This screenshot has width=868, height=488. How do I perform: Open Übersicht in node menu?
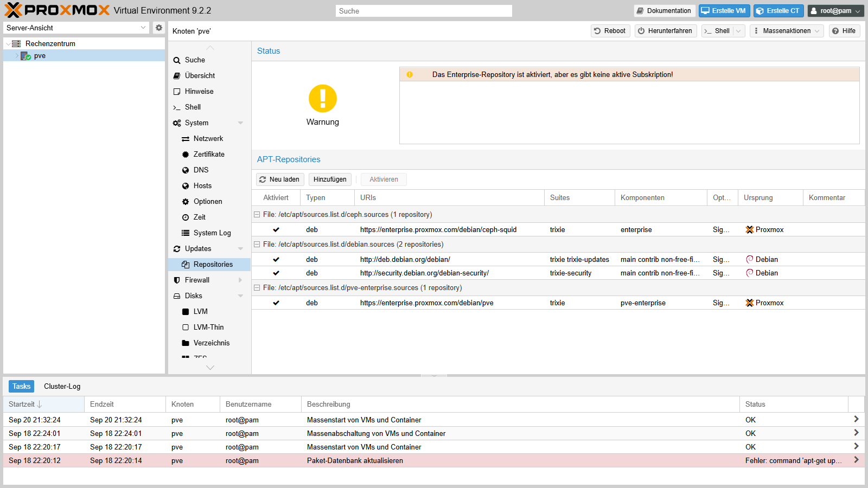[209, 75]
